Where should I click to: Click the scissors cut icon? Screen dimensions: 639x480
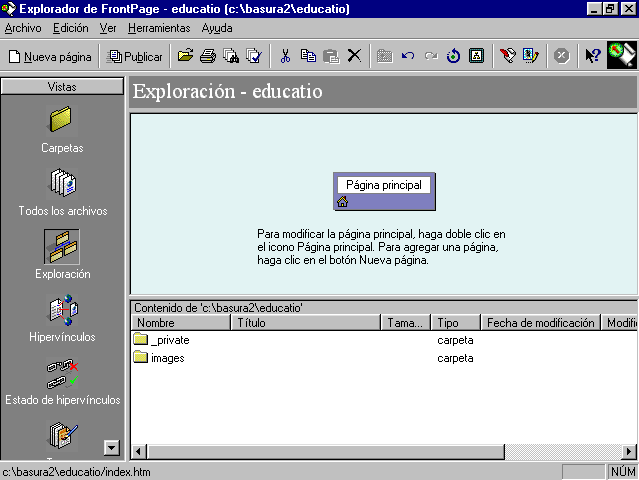click(285, 56)
